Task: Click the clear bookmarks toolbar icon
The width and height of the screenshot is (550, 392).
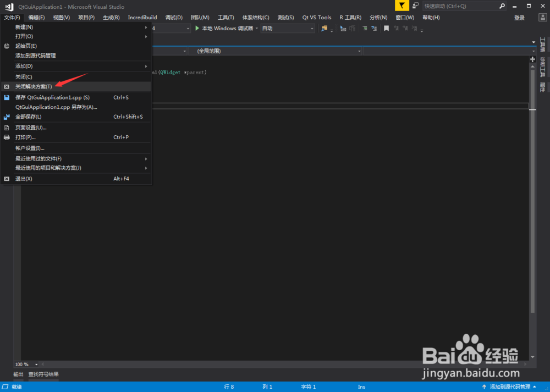Action: coord(415,29)
